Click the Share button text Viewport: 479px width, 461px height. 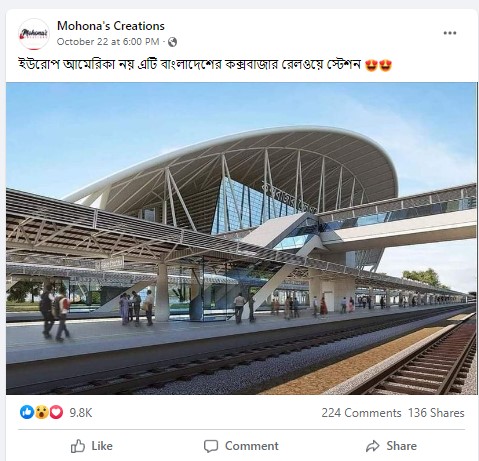[x=402, y=446]
